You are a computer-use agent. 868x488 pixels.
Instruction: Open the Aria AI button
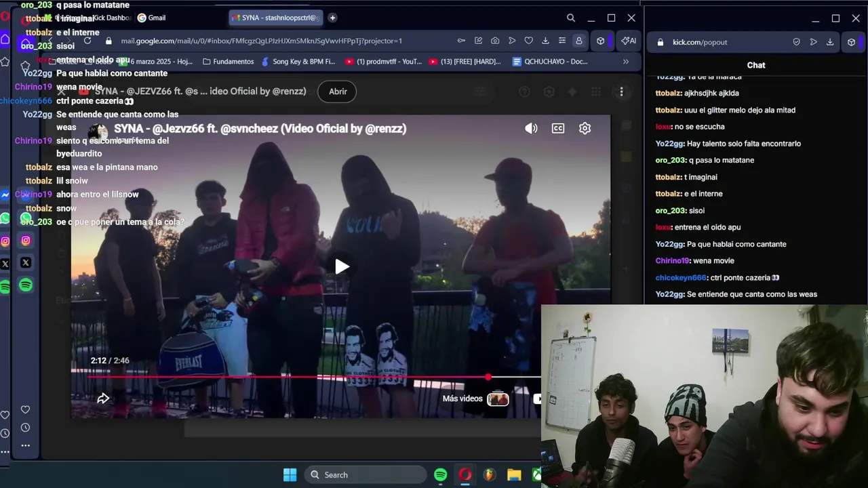(629, 41)
